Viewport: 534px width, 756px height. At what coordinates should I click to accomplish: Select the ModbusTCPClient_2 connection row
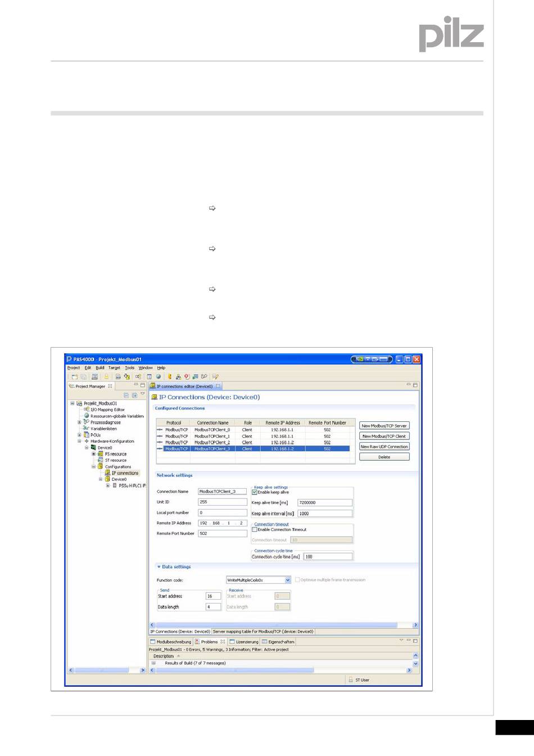pos(253,442)
